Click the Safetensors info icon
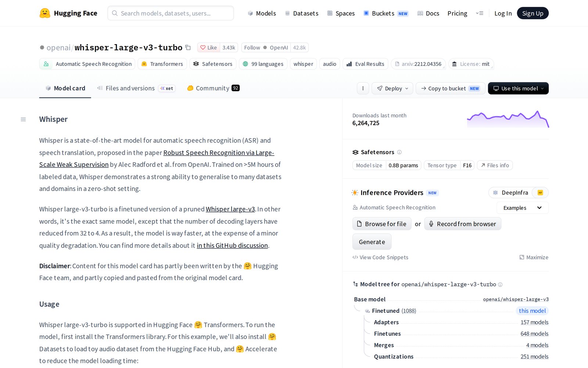The image size is (588, 368). coord(399,152)
